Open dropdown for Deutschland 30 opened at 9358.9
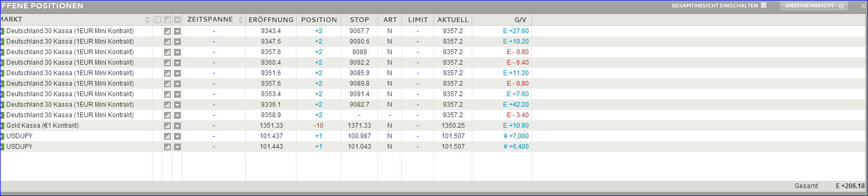This screenshot has width=868, height=196. (x=177, y=115)
